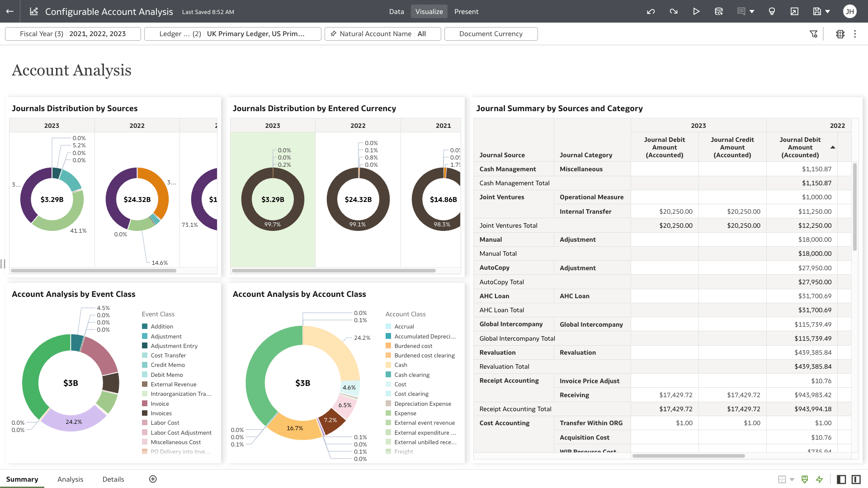The image size is (868, 488).
Task: Select the brush styling icon in the status bar
Action: (805, 479)
